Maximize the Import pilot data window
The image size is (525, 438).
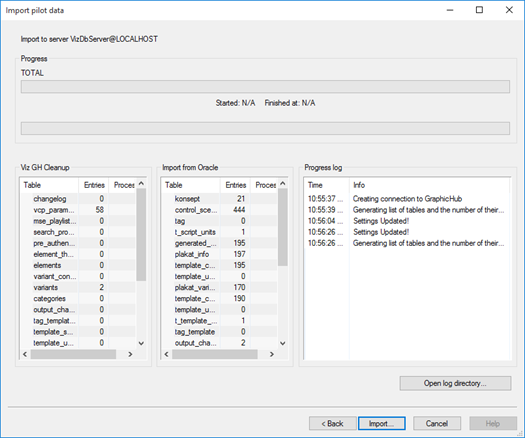[x=479, y=10]
